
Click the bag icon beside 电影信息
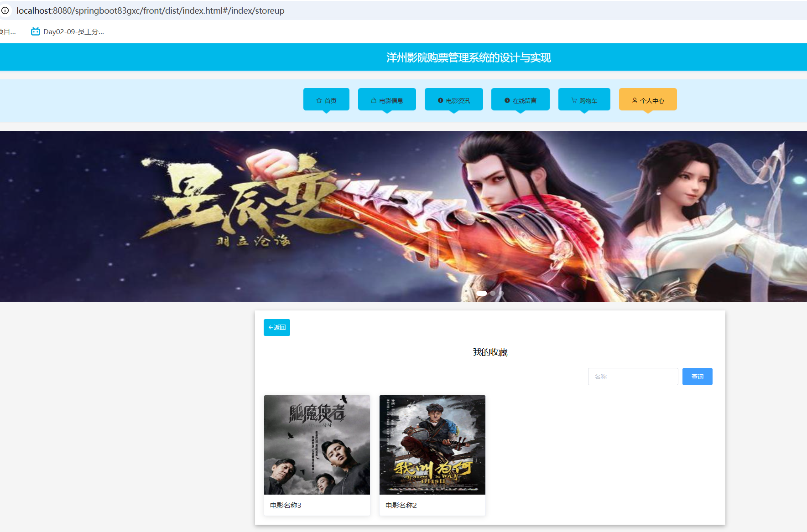click(x=374, y=101)
